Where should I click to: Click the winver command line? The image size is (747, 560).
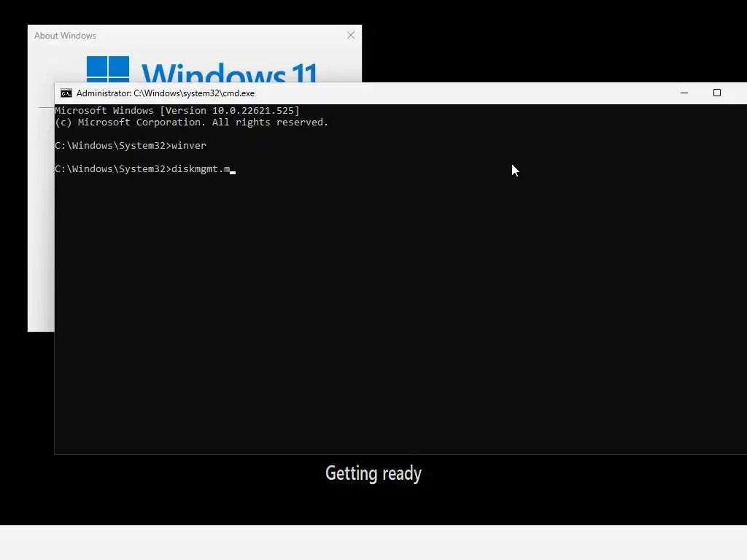(131, 146)
